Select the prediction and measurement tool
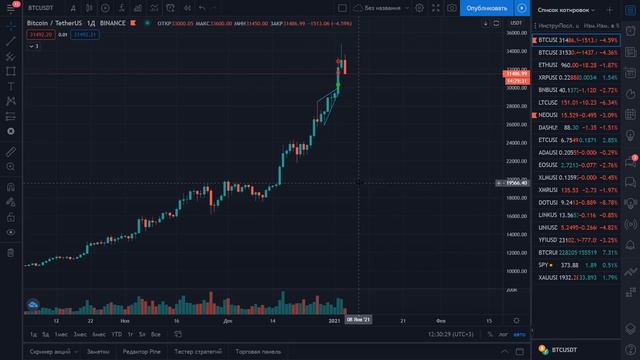640x360 pixels. (x=11, y=116)
